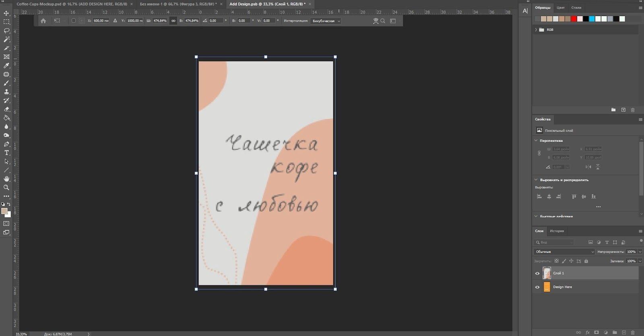Click the more alignment options ellipsis
644x336 pixels.
[598, 207]
